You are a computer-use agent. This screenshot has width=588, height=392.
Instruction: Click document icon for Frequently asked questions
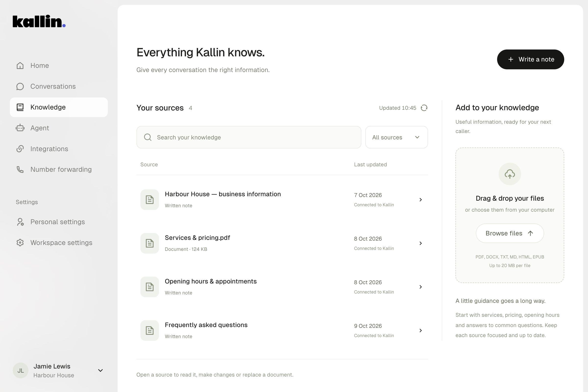pos(149,331)
